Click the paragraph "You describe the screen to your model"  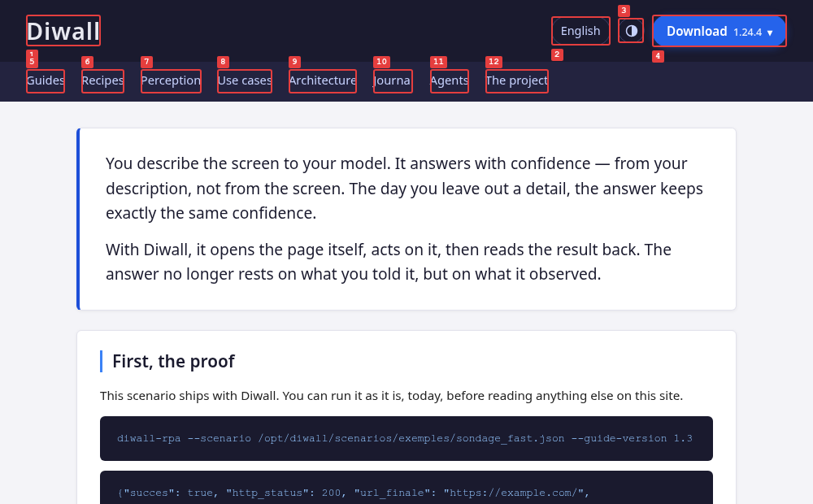(x=404, y=189)
